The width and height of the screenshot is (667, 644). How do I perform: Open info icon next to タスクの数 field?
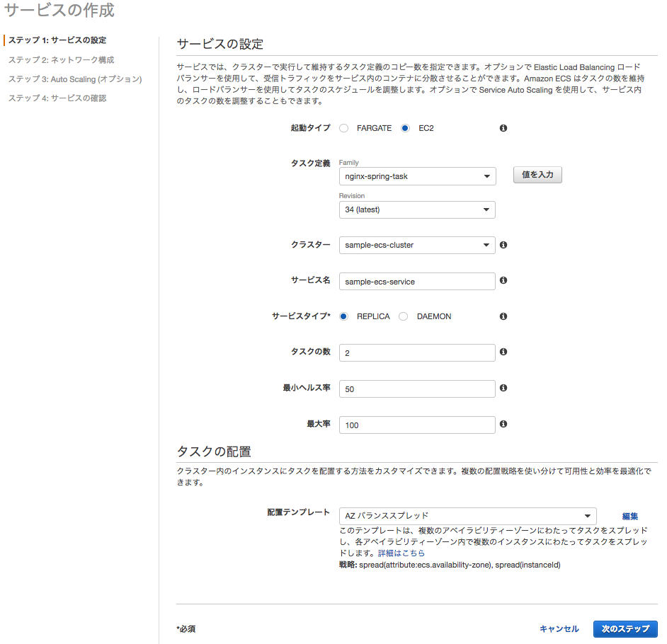click(x=503, y=352)
